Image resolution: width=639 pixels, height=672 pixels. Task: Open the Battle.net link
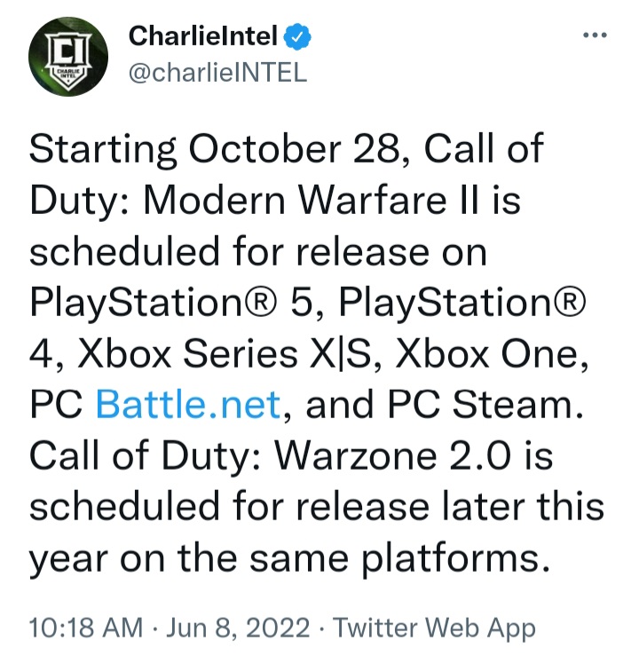[188, 407]
